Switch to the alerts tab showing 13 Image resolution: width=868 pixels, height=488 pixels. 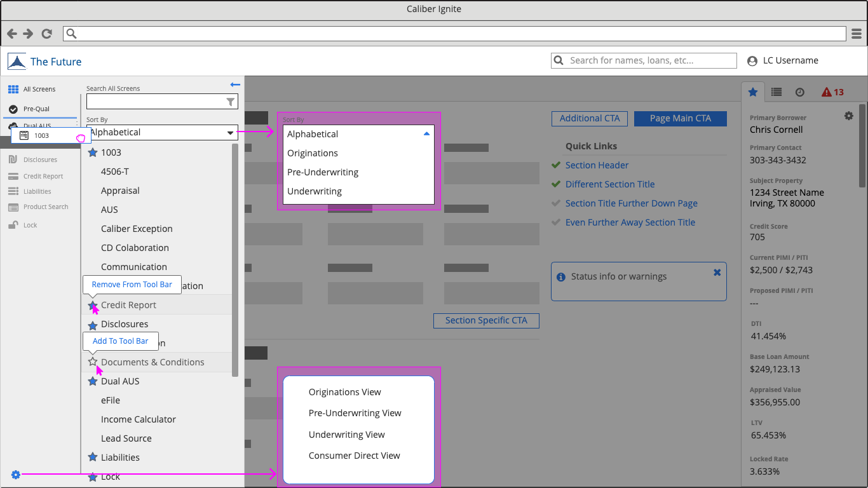coord(832,92)
